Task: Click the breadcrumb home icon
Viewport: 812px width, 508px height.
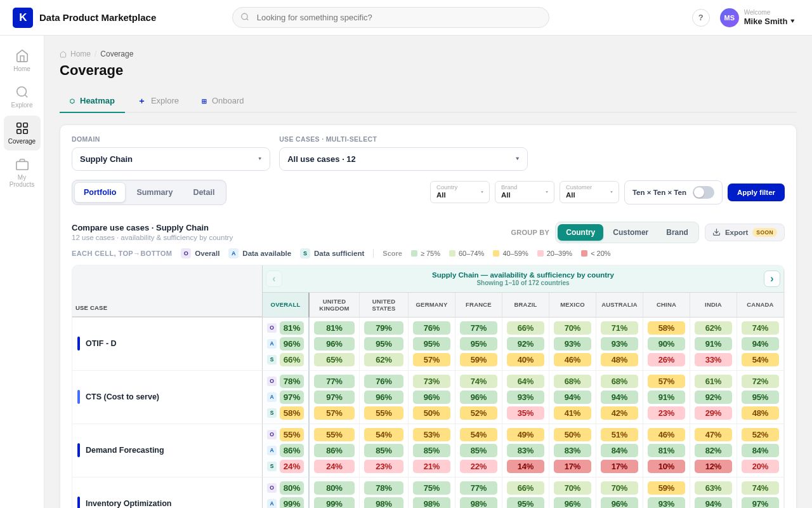Action: point(63,55)
